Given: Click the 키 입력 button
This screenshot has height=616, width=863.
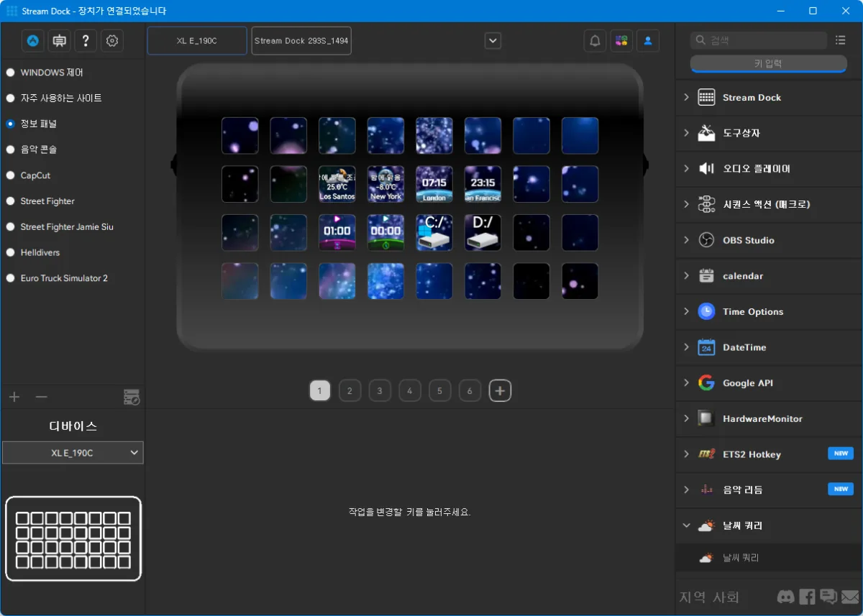Looking at the screenshot, I should coord(768,64).
